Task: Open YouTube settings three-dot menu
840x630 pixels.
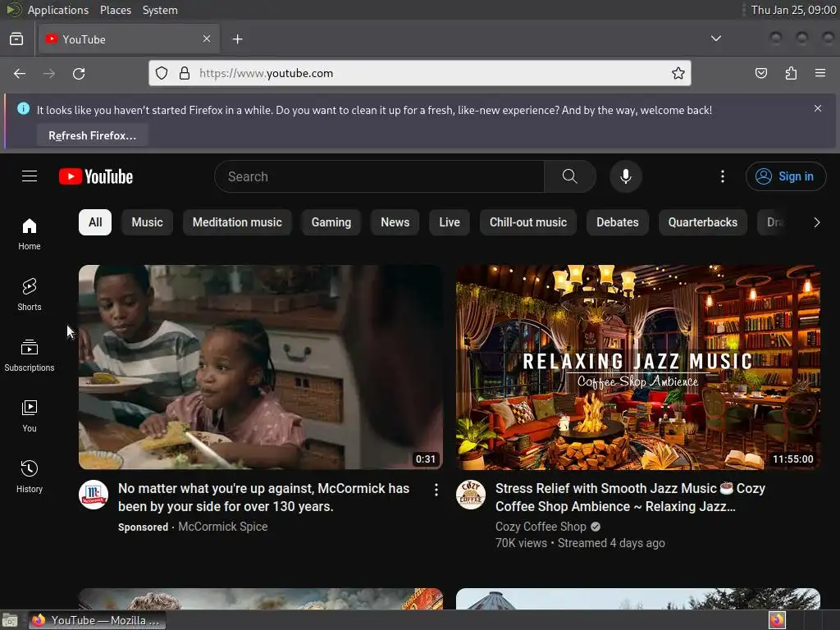Action: click(x=722, y=176)
